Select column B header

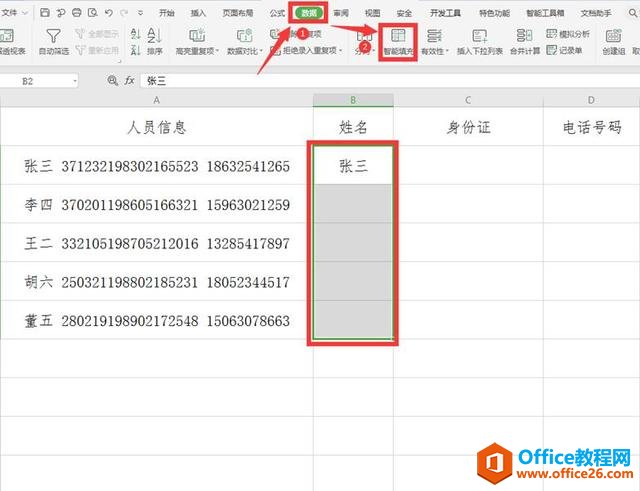353,100
